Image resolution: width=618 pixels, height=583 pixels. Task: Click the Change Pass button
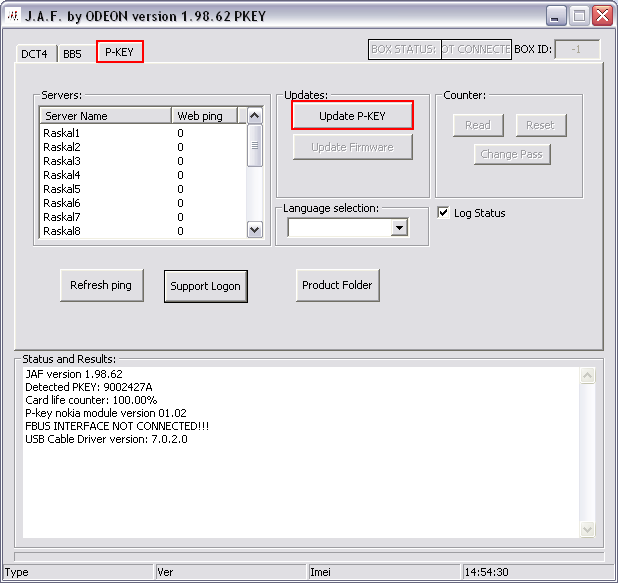point(512,154)
